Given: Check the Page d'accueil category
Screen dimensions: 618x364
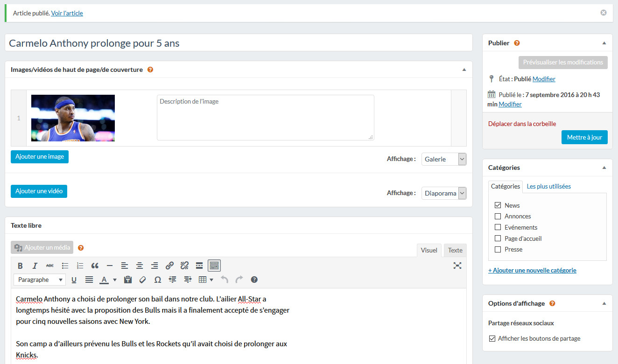Looking at the screenshot, I should (498, 238).
